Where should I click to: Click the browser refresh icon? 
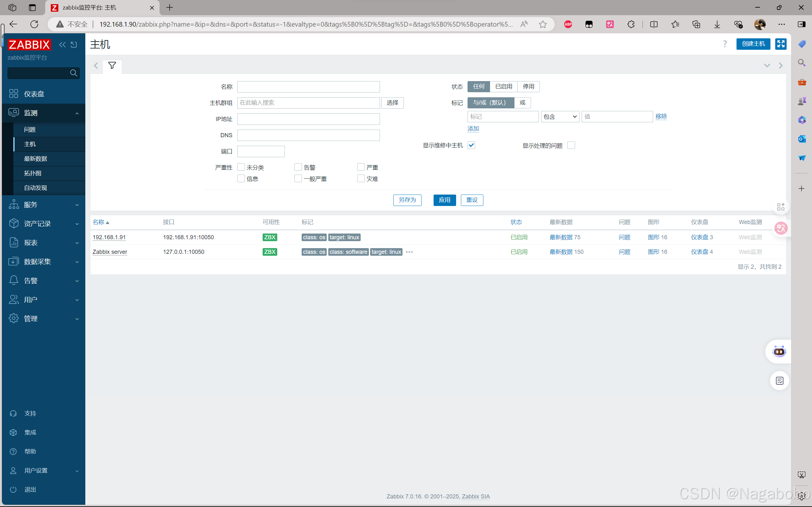tap(34, 24)
